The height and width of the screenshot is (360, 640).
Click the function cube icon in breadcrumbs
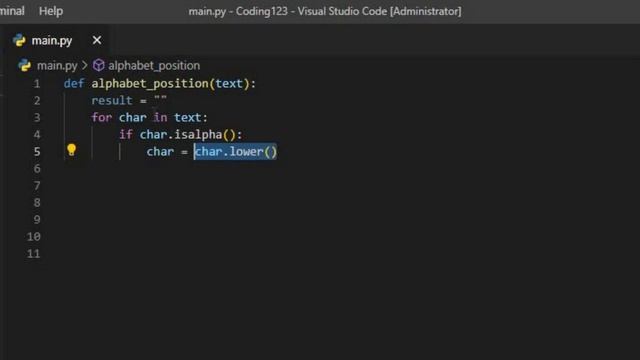pos(98,65)
